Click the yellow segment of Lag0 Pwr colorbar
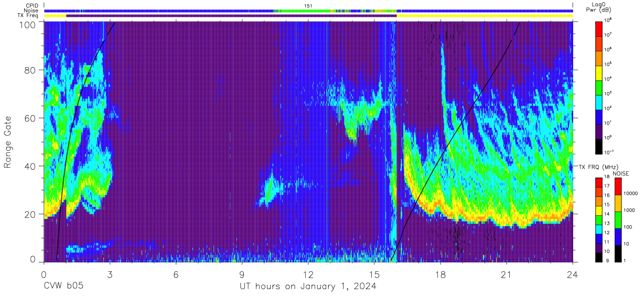This screenshot has width=644, height=297. pos(599,72)
